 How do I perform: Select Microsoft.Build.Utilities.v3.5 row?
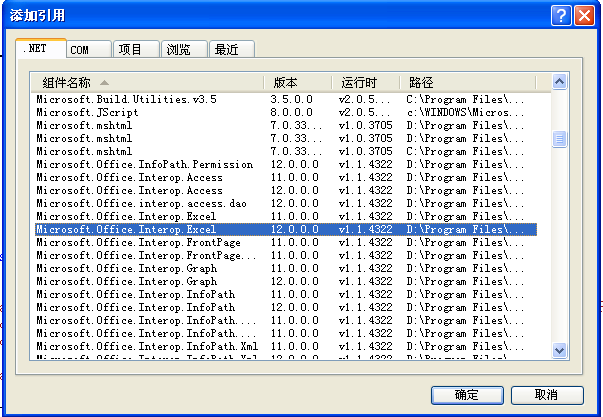point(286,99)
